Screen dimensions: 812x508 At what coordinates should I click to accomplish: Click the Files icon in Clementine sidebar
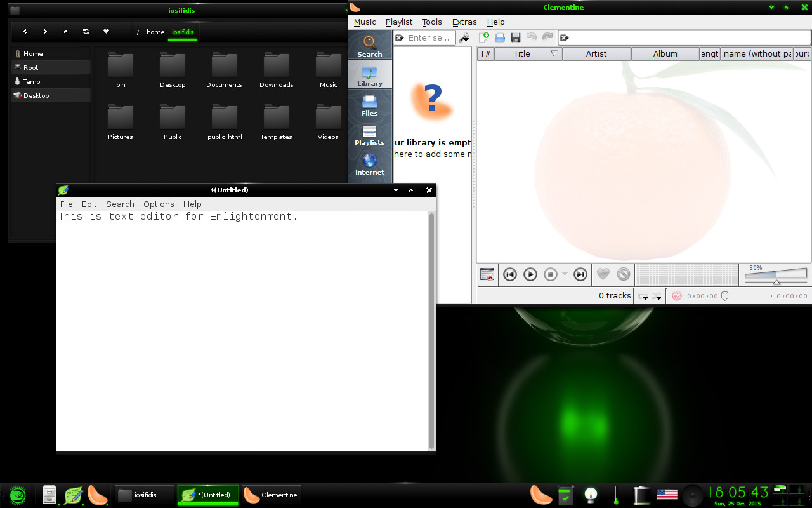tap(370, 105)
